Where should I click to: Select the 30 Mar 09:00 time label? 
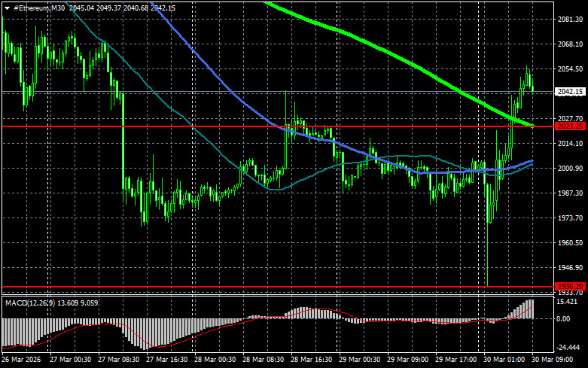(x=553, y=360)
